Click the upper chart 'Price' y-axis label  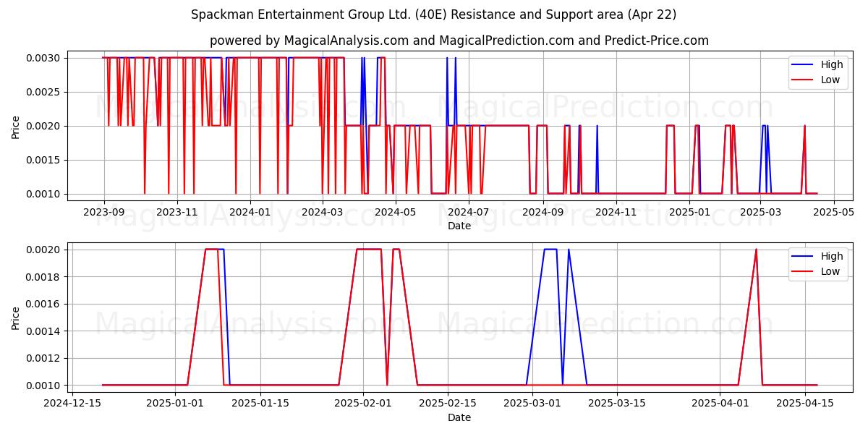coord(16,126)
